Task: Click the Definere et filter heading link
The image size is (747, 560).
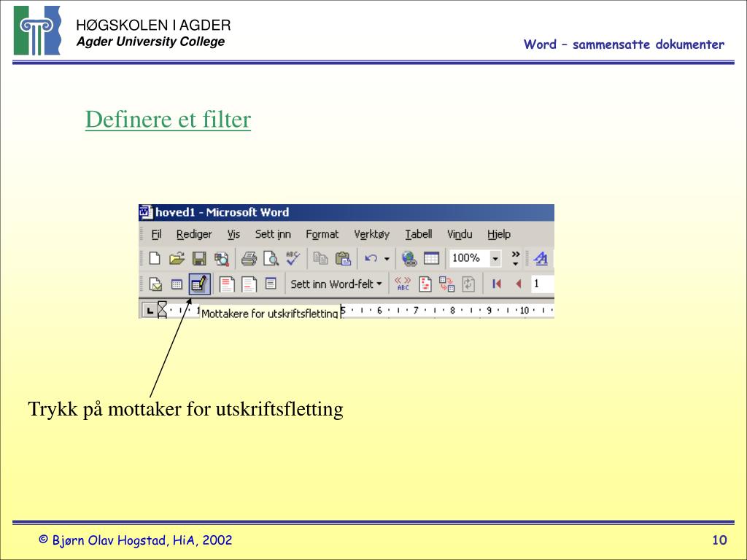Action: click(169, 120)
